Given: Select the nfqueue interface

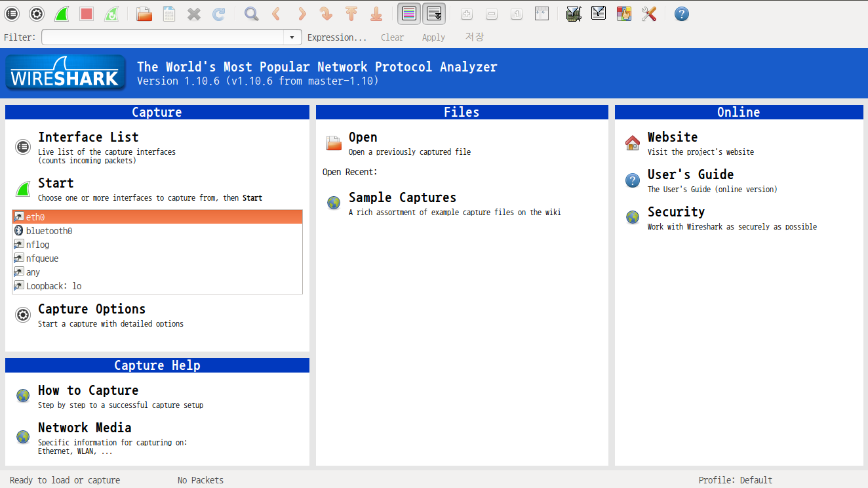Looking at the screenshot, I should 157,258.
